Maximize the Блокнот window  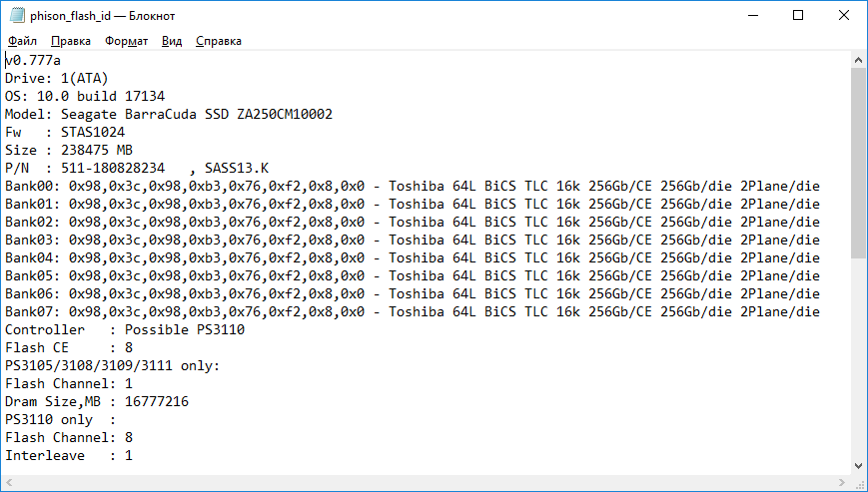click(x=797, y=15)
